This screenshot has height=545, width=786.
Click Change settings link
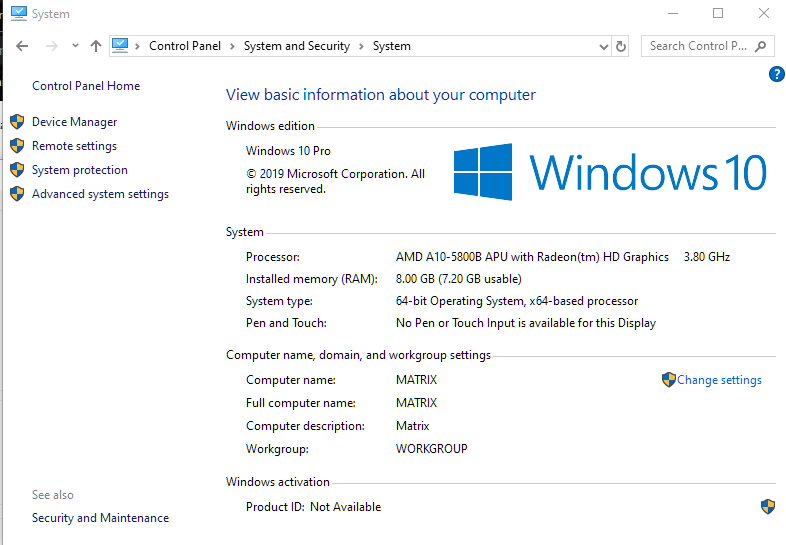[x=719, y=380]
